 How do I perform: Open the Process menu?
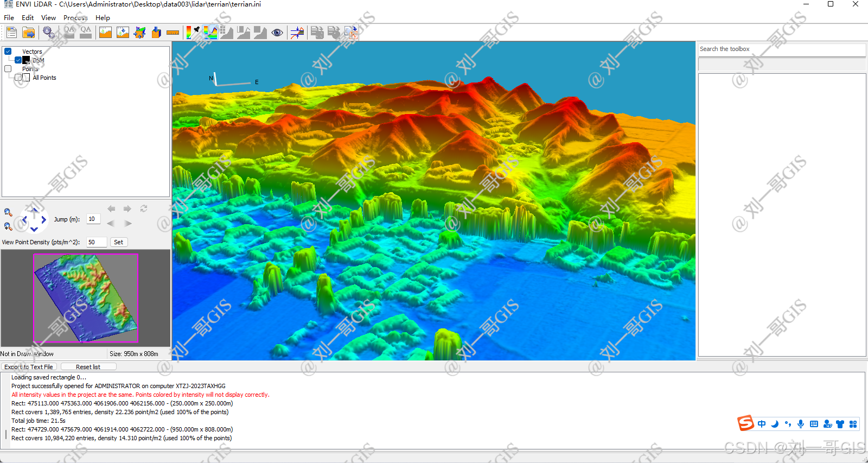[x=75, y=17]
